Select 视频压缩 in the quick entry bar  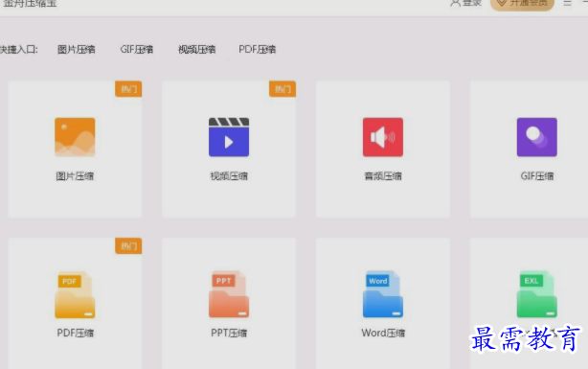[x=197, y=50]
